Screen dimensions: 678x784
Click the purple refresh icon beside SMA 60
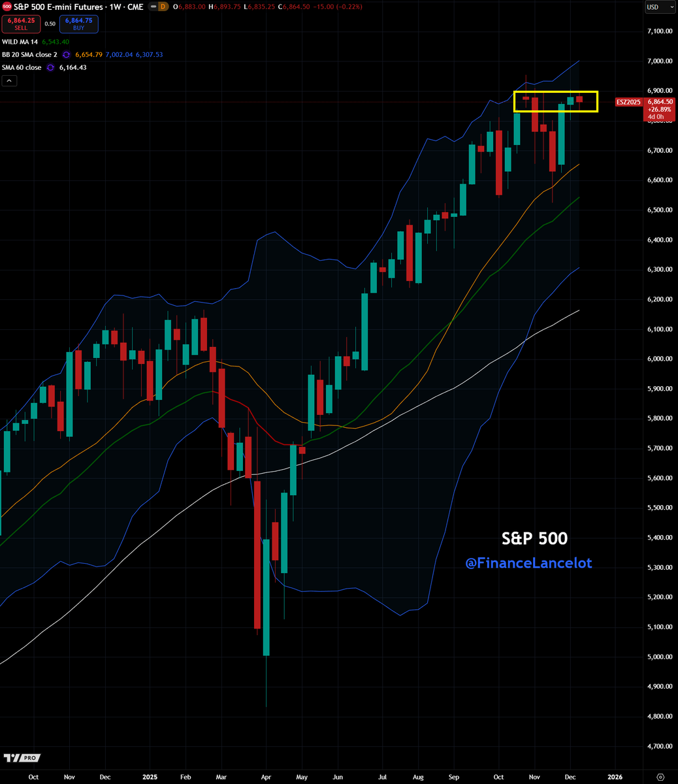point(51,67)
